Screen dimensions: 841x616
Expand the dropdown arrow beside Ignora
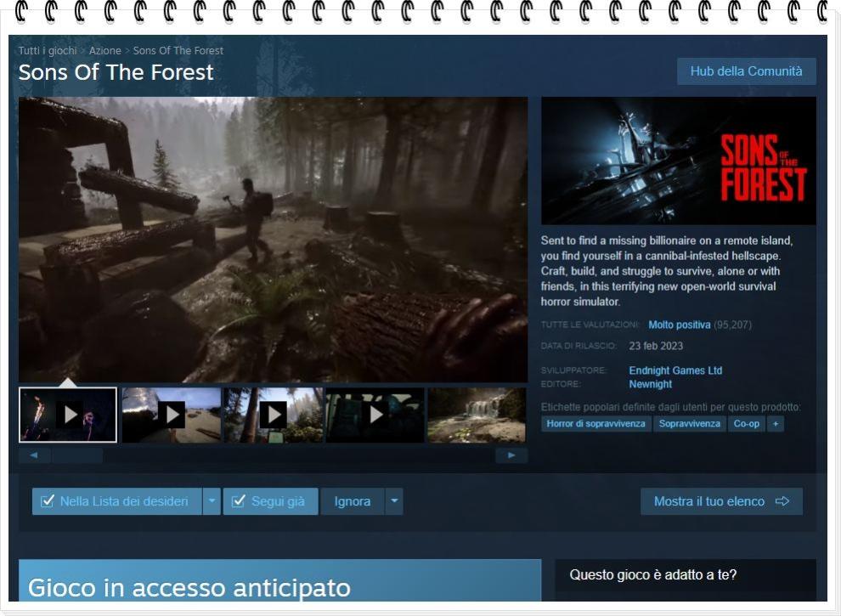pos(394,500)
